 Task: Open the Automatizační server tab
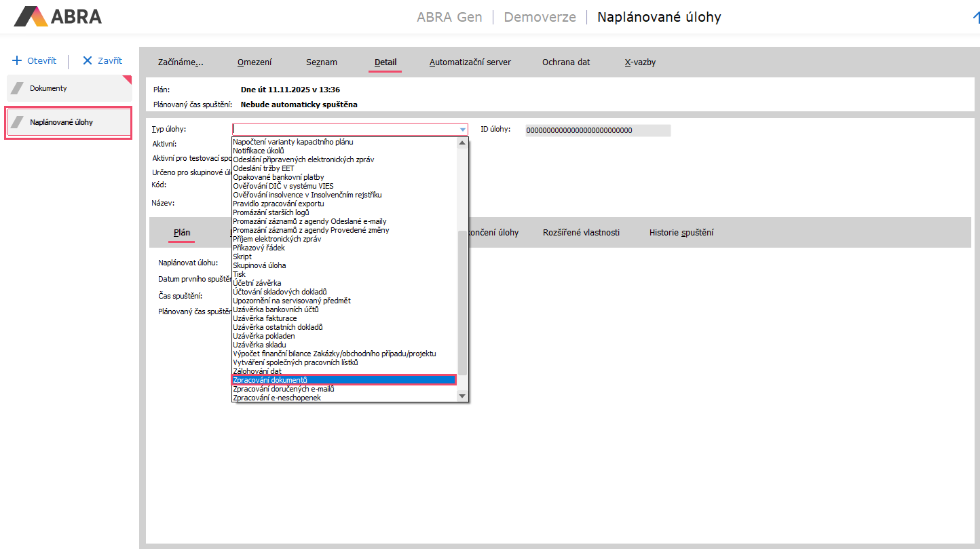coord(470,62)
